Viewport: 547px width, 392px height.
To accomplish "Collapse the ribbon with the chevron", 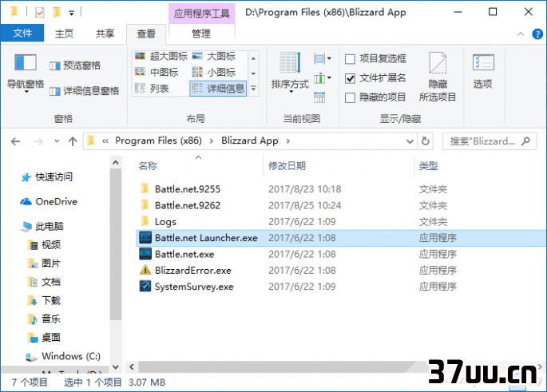I will 521,34.
